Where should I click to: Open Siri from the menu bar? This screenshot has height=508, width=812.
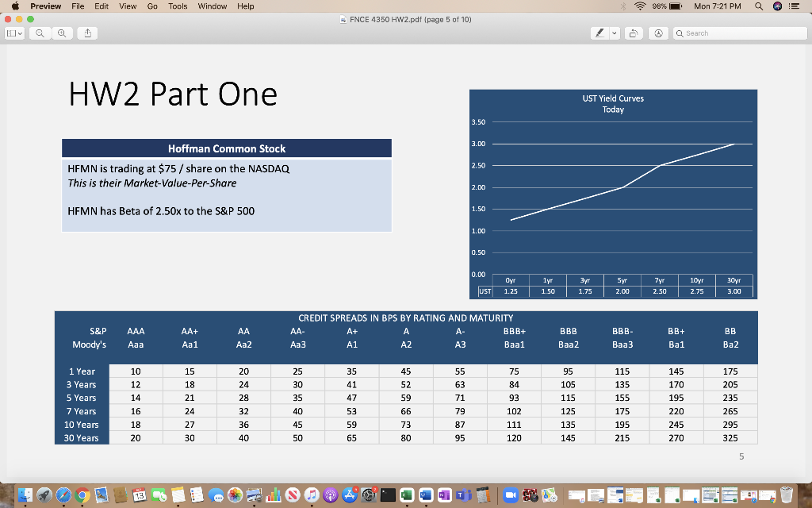tap(777, 6)
